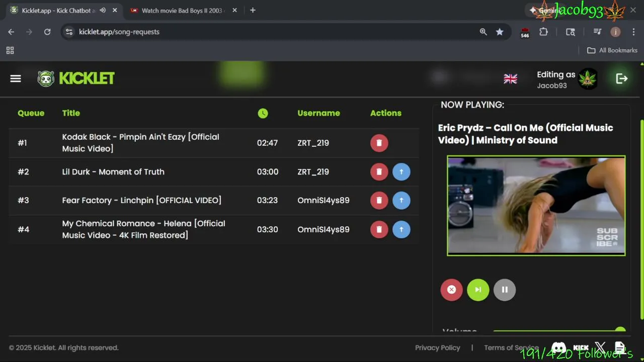The height and width of the screenshot is (362, 644).
Task: Delete Kodak Black Pimpin Ain't Eazy request
Action: point(379,143)
